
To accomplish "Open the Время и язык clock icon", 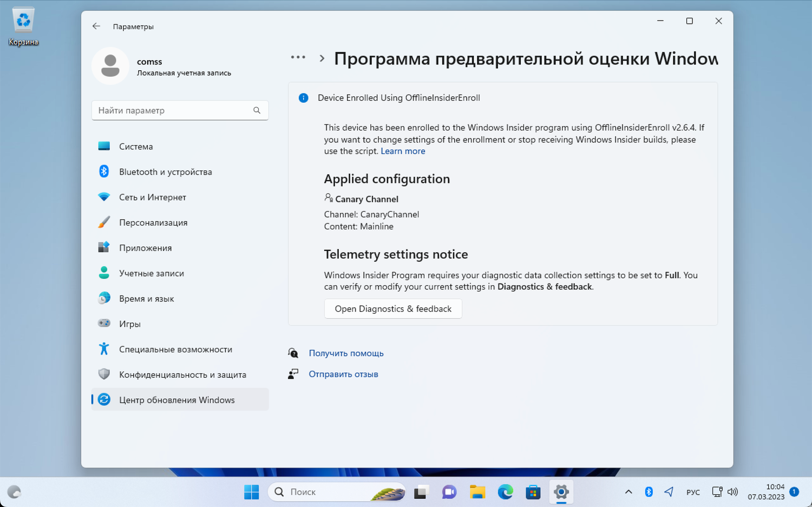I will [x=104, y=298].
